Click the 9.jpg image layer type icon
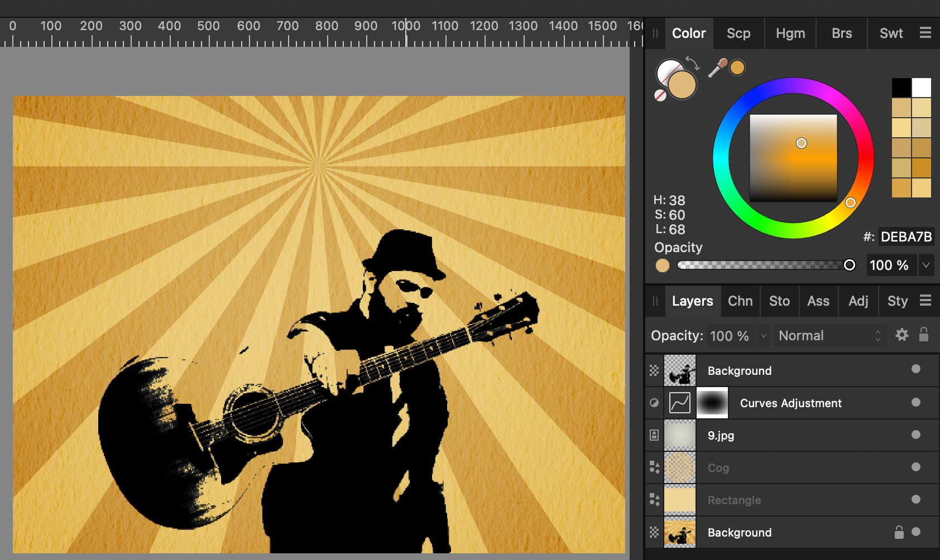 [x=654, y=435]
